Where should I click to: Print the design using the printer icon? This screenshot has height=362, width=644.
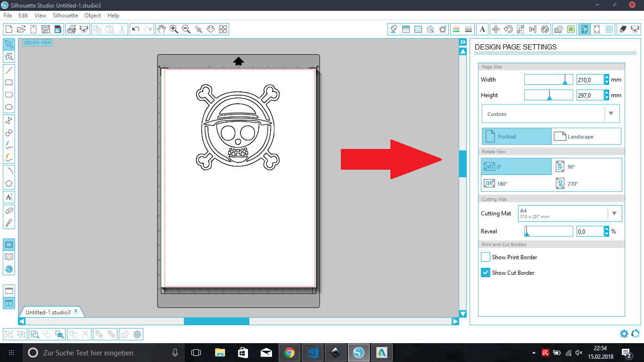pyautogui.click(x=72, y=29)
